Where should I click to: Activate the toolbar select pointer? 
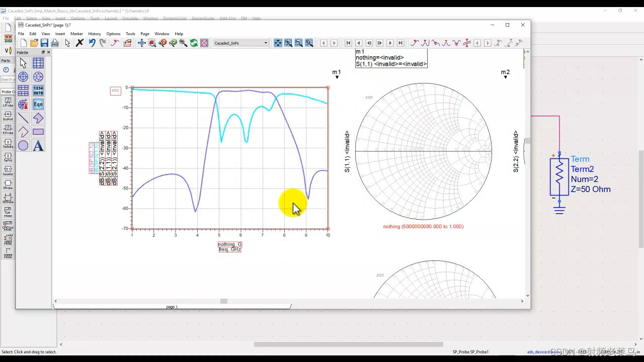67,43
